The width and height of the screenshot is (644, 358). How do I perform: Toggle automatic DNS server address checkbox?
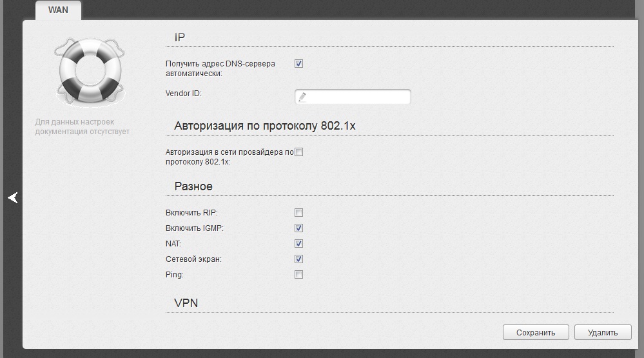point(298,64)
